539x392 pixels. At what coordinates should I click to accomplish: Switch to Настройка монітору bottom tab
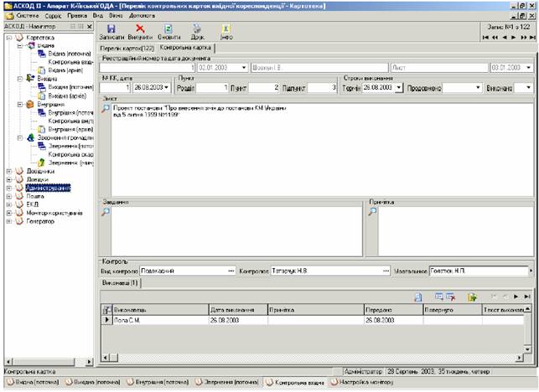365,383
